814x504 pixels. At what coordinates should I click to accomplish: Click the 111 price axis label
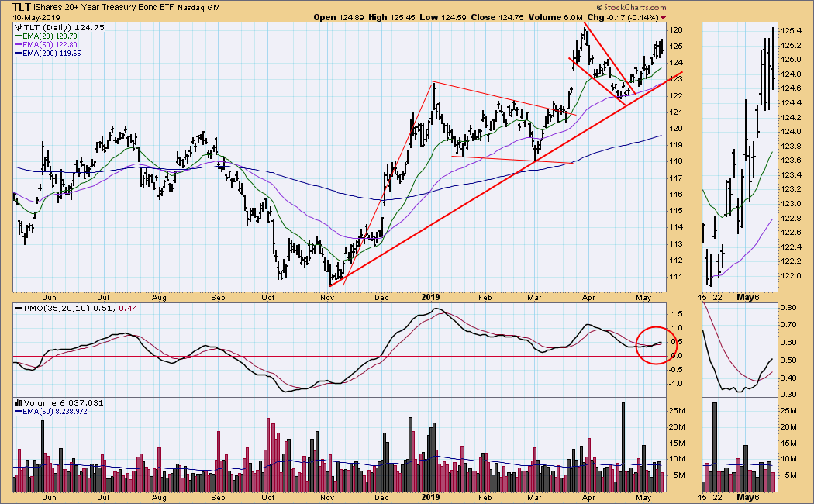click(676, 277)
